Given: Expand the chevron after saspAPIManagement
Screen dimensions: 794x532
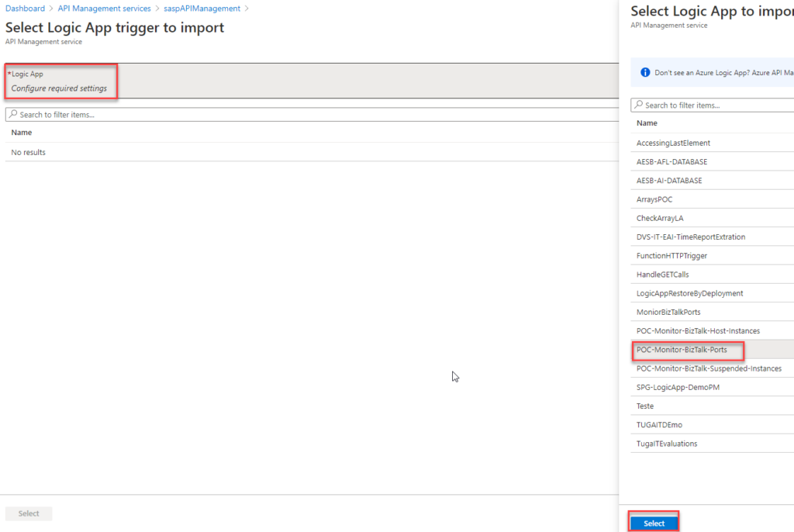Looking at the screenshot, I should [248, 9].
